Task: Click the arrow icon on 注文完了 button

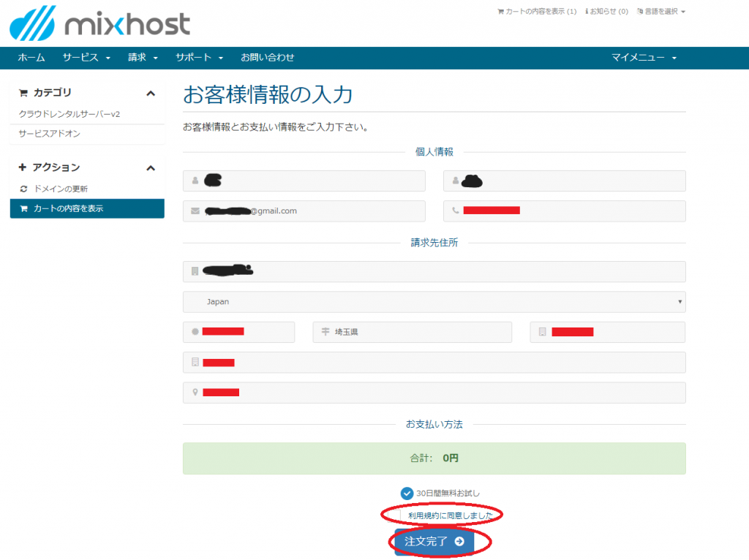Action: tap(459, 542)
